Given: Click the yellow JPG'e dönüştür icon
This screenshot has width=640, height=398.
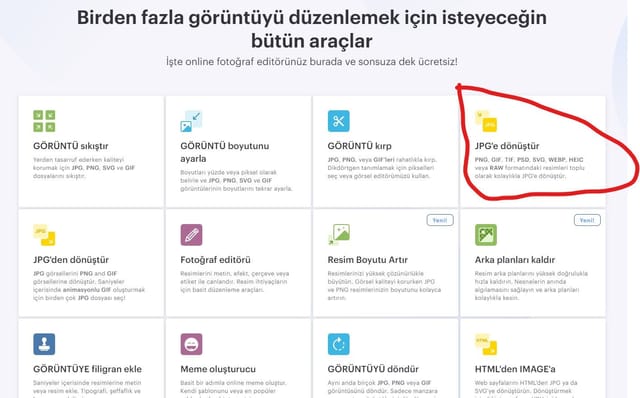Looking at the screenshot, I should pos(486,121).
